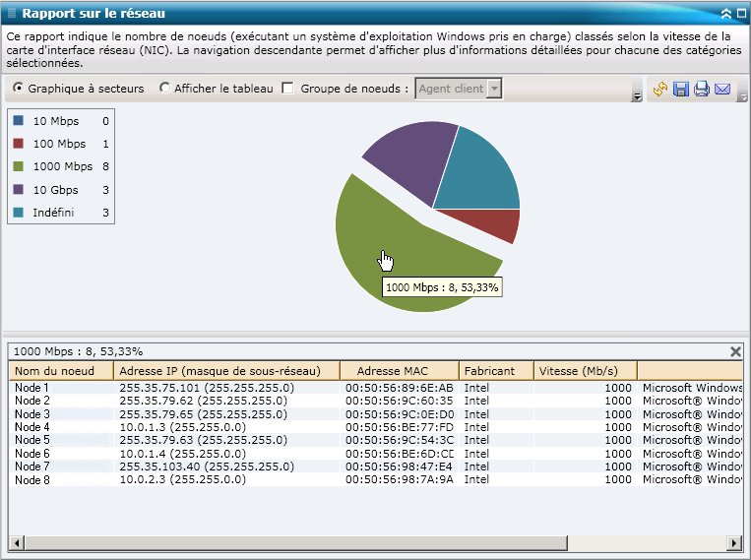The height and width of the screenshot is (560, 751).
Task: Send the report by email icon
Action: (x=722, y=90)
